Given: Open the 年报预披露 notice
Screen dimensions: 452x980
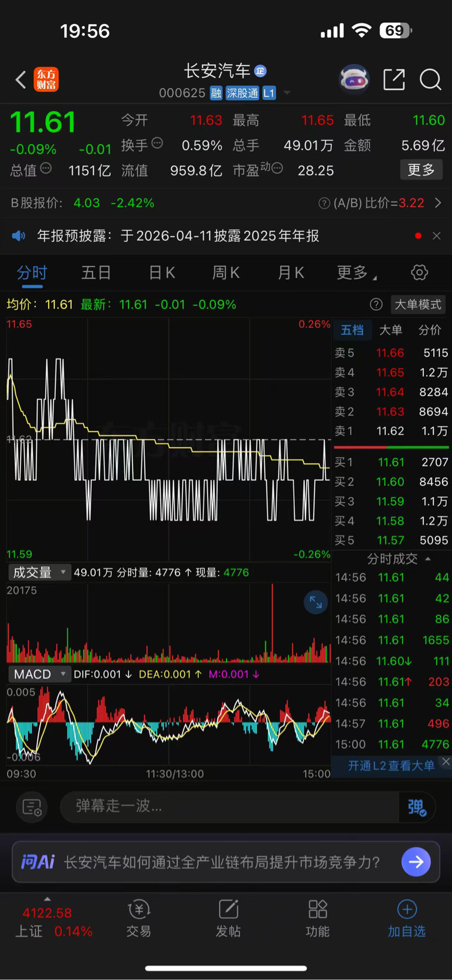Looking at the screenshot, I should point(178,236).
